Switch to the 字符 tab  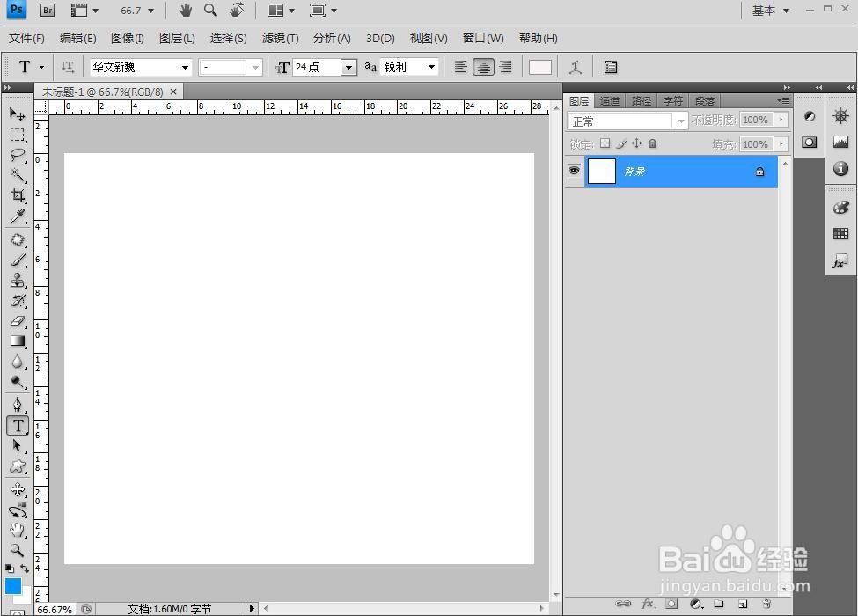click(x=673, y=100)
